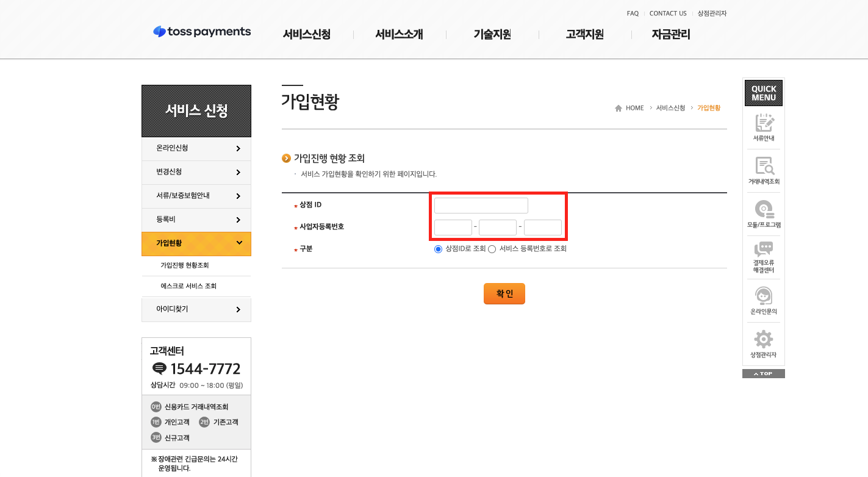Open 서비스소개 top navigation menu
868x477 pixels.
(399, 35)
